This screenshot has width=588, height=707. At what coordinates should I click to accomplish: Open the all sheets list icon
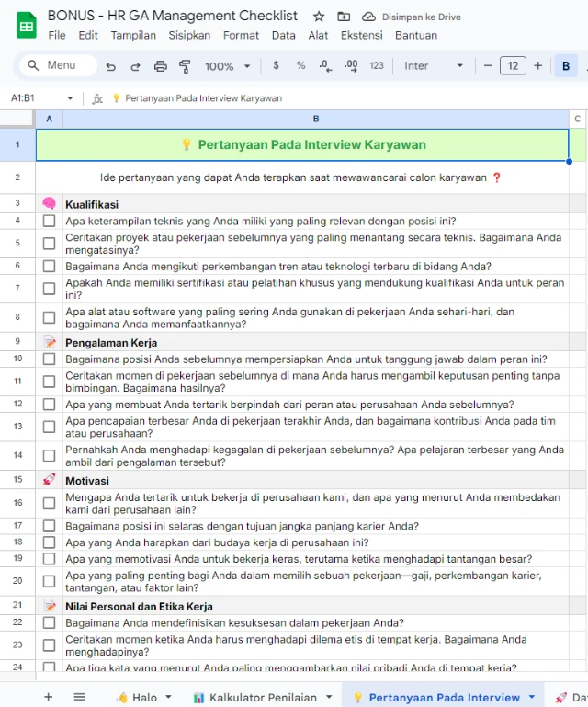pyautogui.click(x=80, y=697)
